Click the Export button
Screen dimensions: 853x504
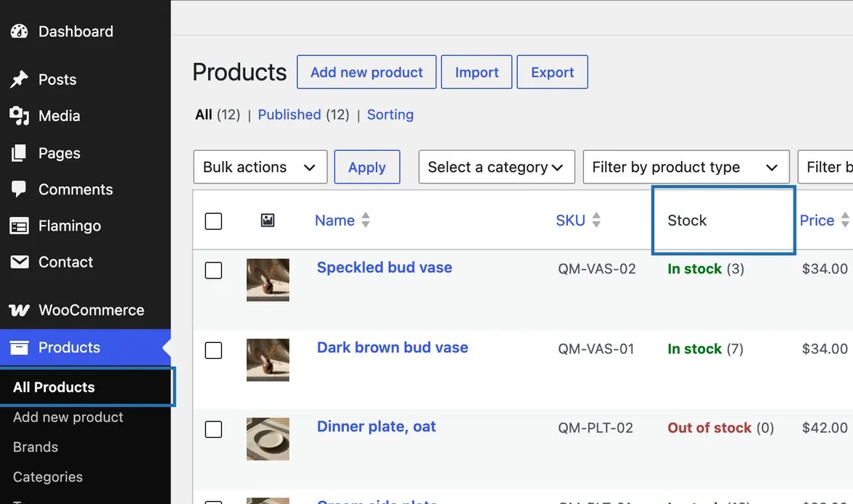(552, 72)
